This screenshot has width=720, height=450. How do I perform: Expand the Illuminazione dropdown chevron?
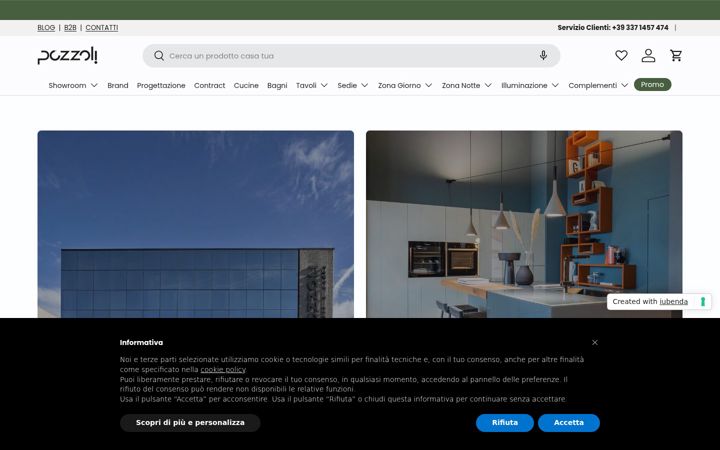(x=555, y=85)
